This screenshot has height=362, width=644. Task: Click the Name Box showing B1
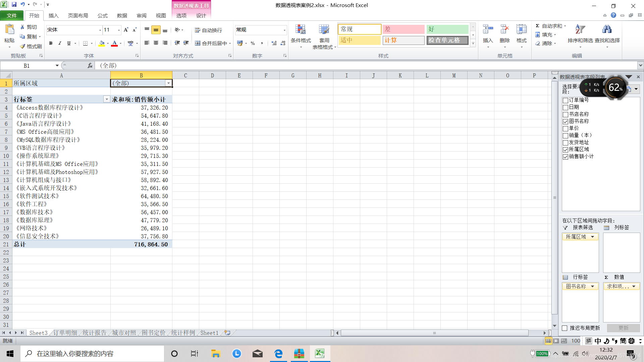pos(27,66)
